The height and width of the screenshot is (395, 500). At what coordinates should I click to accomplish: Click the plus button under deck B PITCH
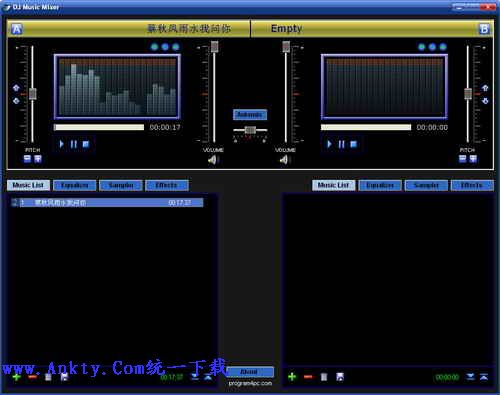pyautogui.click(x=473, y=159)
